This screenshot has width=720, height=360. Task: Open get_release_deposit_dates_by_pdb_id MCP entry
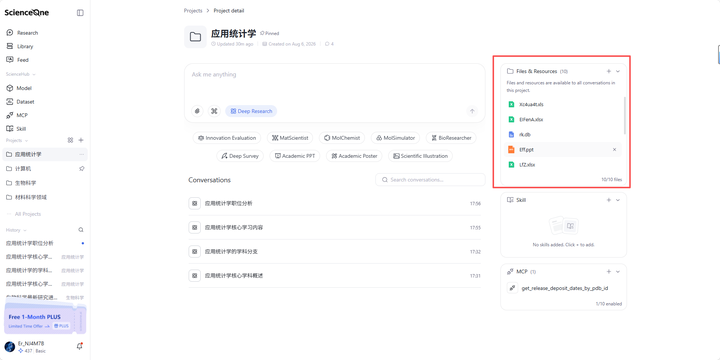564,288
